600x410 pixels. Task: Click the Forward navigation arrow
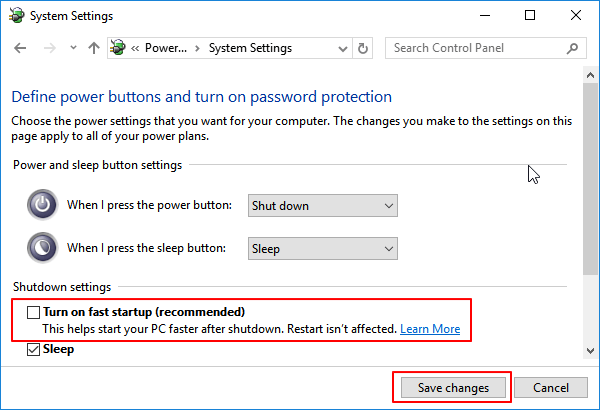click(x=46, y=48)
